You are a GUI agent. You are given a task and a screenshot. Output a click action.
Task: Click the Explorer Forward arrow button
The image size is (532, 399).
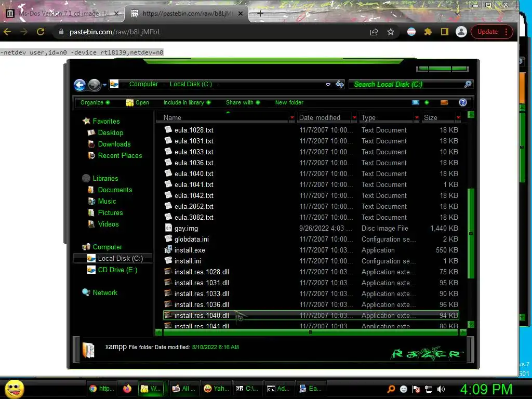(x=95, y=85)
